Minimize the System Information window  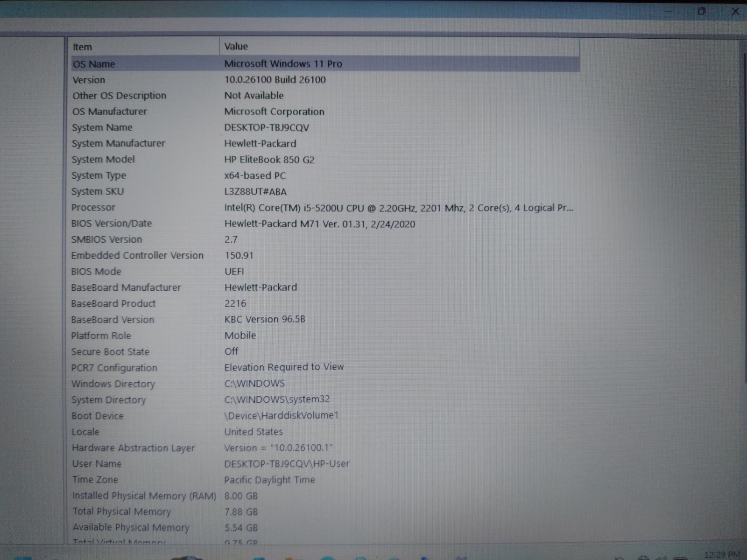point(669,12)
